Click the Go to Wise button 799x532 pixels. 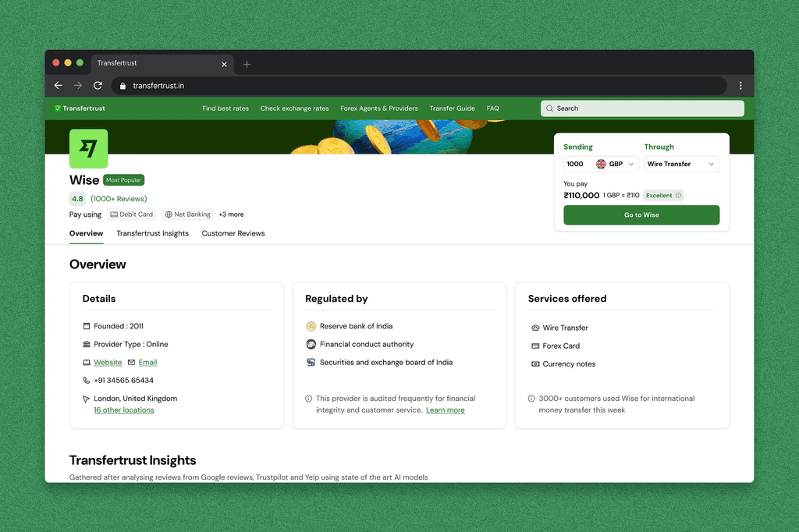[641, 215]
